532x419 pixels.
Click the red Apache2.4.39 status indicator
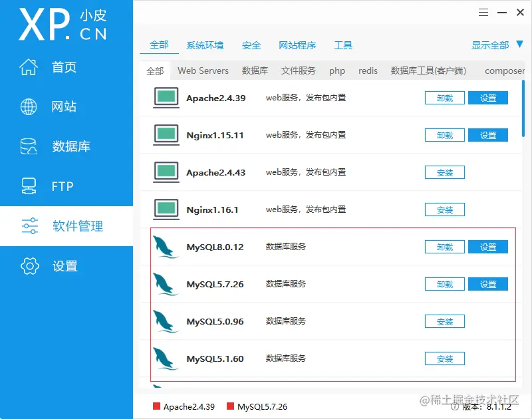[156, 406]
